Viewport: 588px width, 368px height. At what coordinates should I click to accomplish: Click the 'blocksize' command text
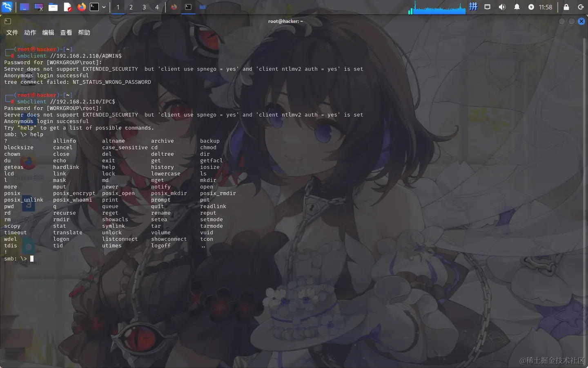coord(19,148)
